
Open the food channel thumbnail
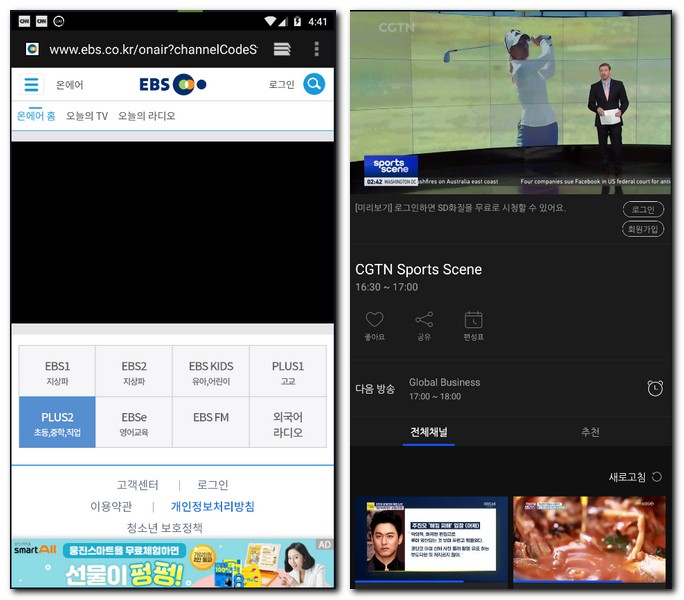(589, 538)
